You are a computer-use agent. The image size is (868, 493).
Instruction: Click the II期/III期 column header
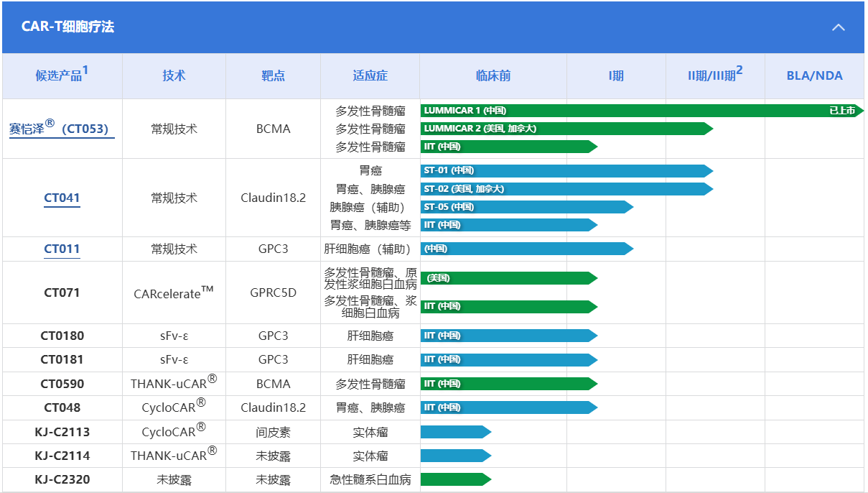click(x=714, y=75)
